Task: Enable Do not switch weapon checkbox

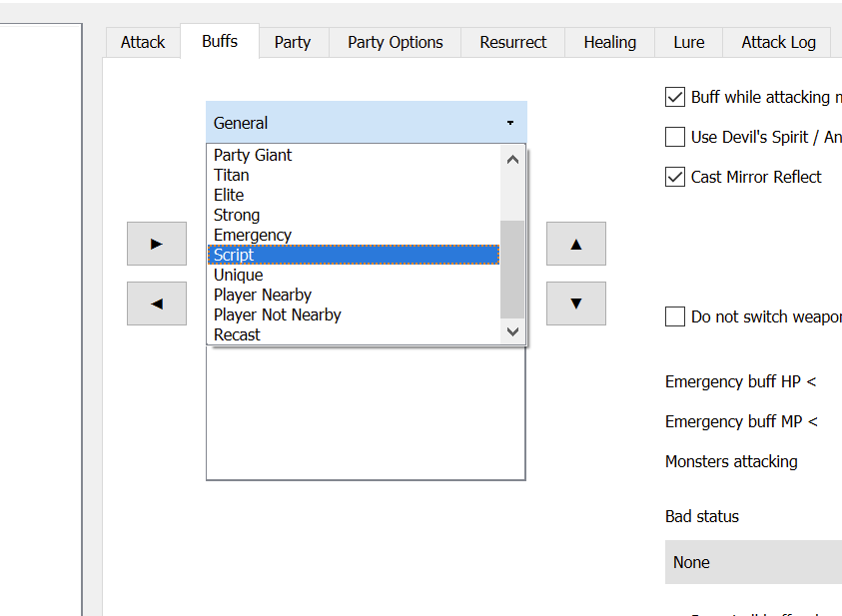Action: point(675,316)
